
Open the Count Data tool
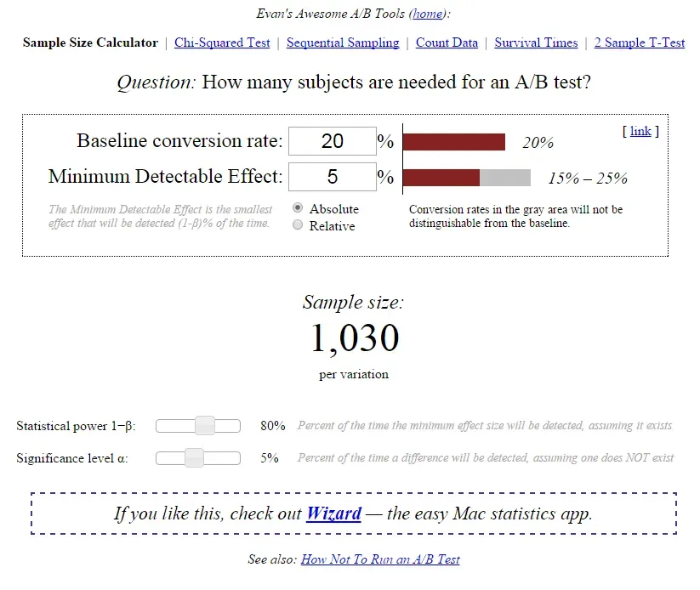click(x=447, y=43)
